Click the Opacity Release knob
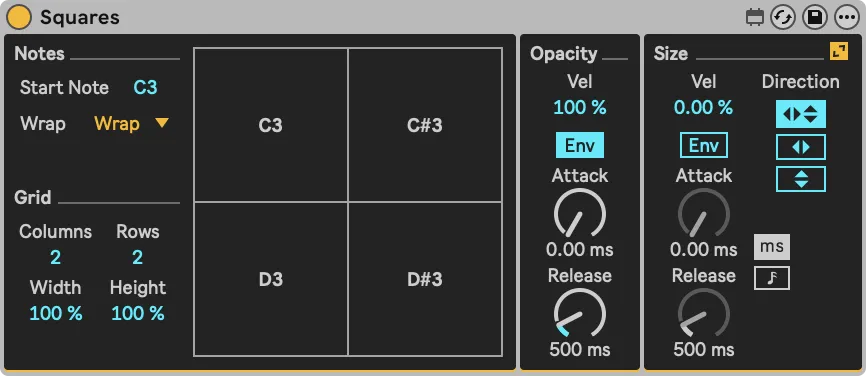This screenshot has height=376, width=866. tap(580, 314)
